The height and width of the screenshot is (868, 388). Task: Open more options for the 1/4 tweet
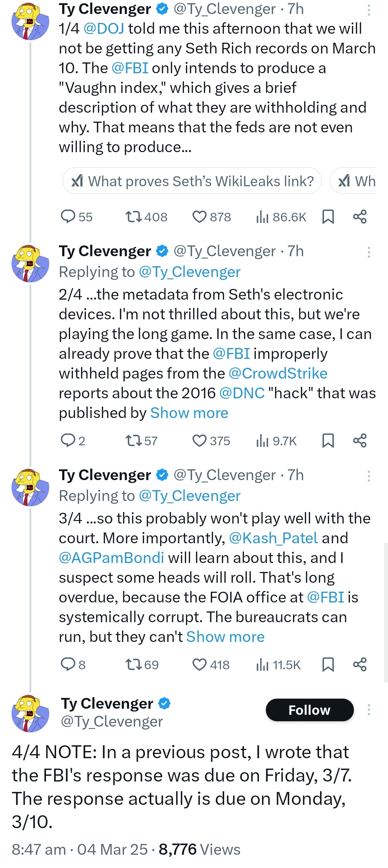tap(369, 10)
